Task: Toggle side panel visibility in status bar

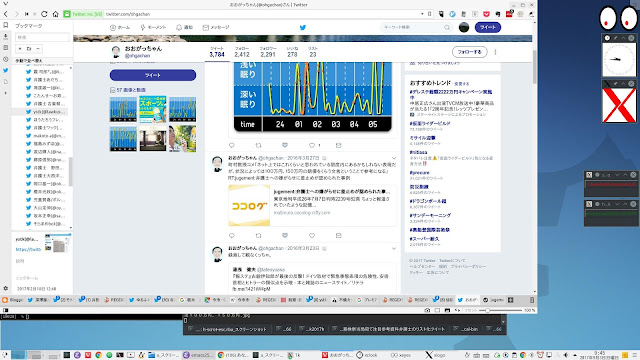Action: 5,310
